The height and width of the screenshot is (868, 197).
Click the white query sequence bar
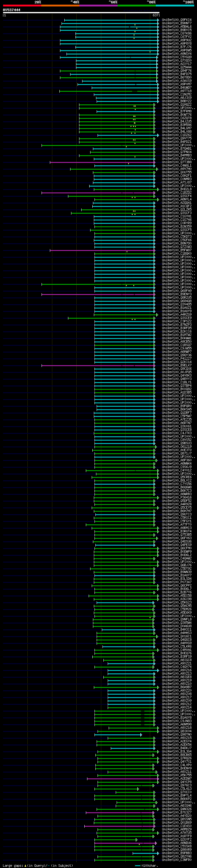pos(81,13)
